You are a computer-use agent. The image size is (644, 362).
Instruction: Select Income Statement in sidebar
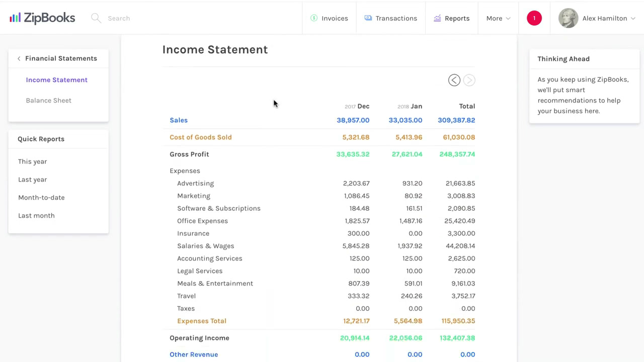(x=56, y=80)
